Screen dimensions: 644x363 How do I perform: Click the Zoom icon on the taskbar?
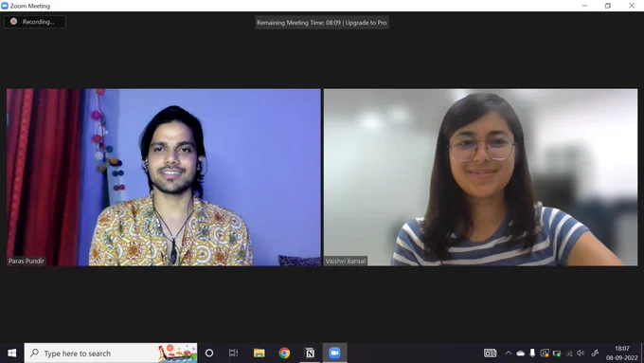pos(334,354)
